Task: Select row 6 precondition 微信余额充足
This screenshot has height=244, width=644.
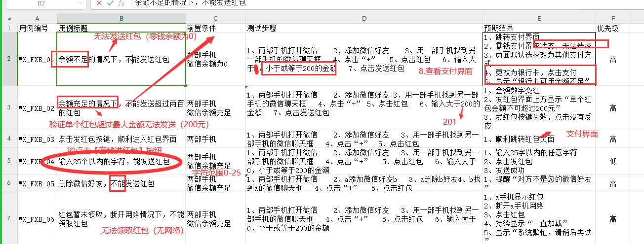Action: point(216,183)
